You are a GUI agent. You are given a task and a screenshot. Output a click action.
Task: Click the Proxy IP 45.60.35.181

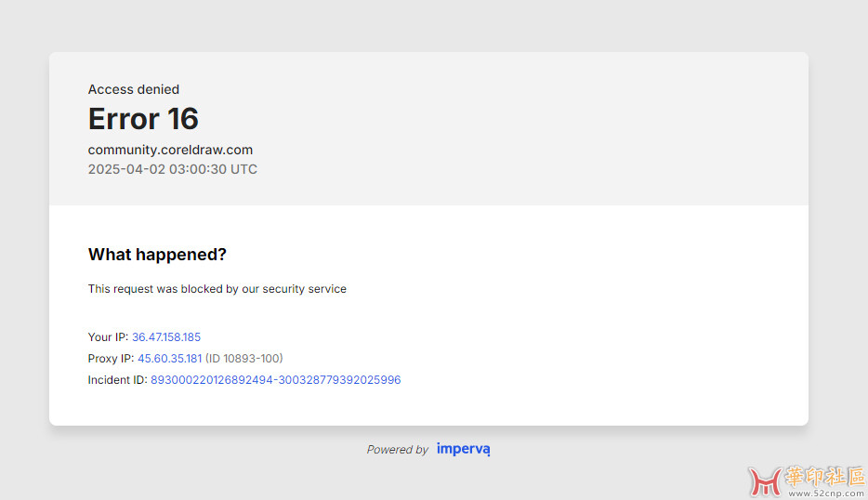point(169,359)
